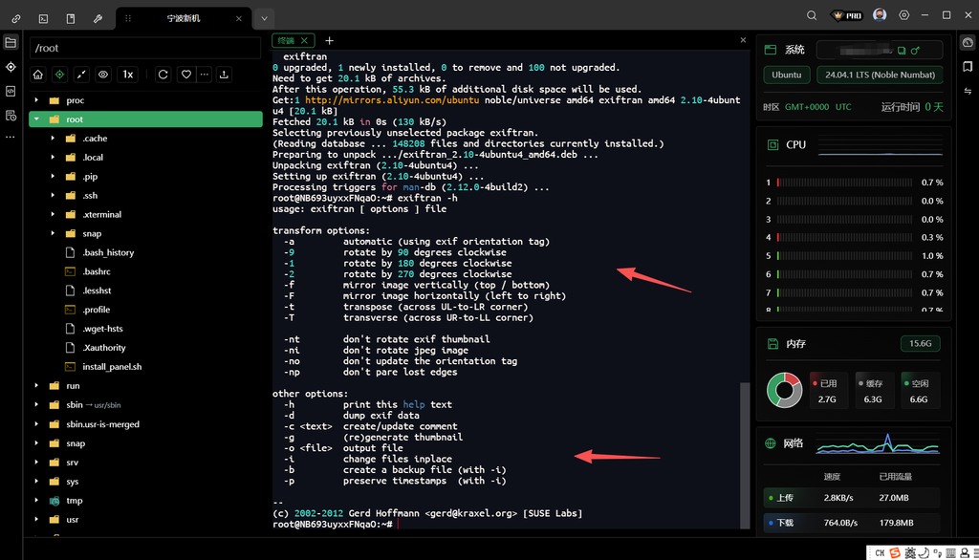Expand the .xterminal folder
Viewport: 979px width, 560px height.
pyautogui.click(x=53, y=214)
